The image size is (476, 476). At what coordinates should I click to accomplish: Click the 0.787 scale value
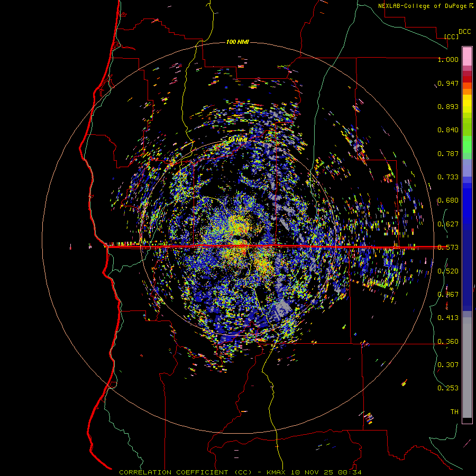(448, 153)
